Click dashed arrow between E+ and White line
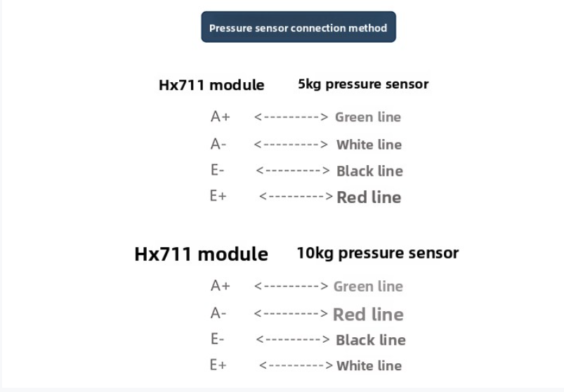Screen dimensions: 564x392 click(296, 365)
